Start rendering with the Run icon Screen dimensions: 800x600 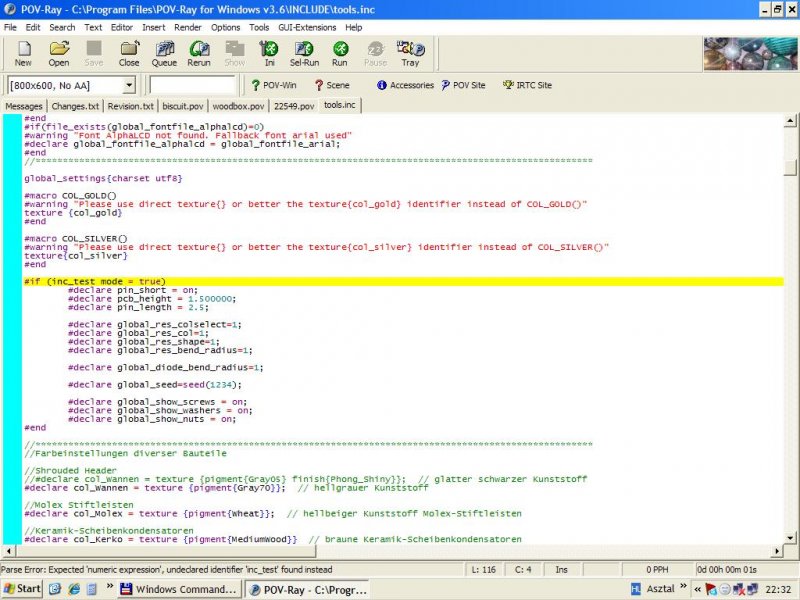pos(340,54)
